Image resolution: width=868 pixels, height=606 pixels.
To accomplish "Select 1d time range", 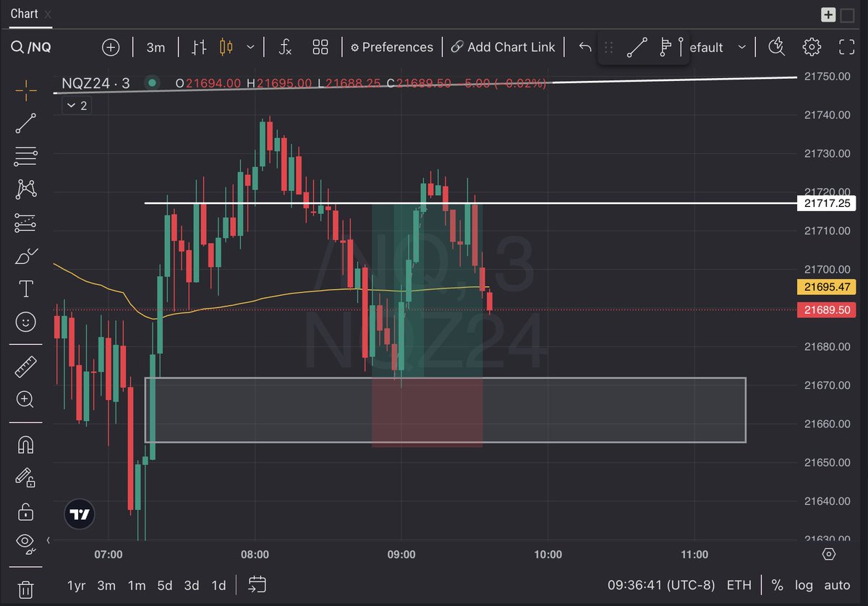I will pos(218,585).
